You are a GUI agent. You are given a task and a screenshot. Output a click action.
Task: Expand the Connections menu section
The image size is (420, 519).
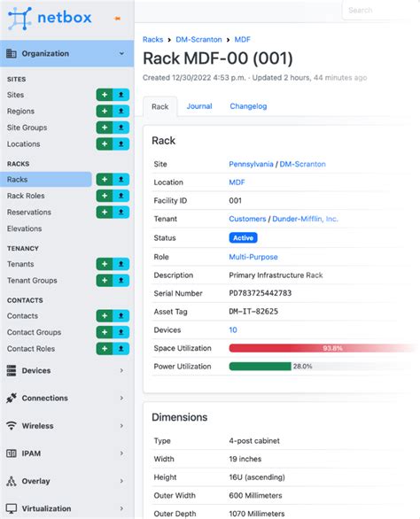click(x=67, y=398)
